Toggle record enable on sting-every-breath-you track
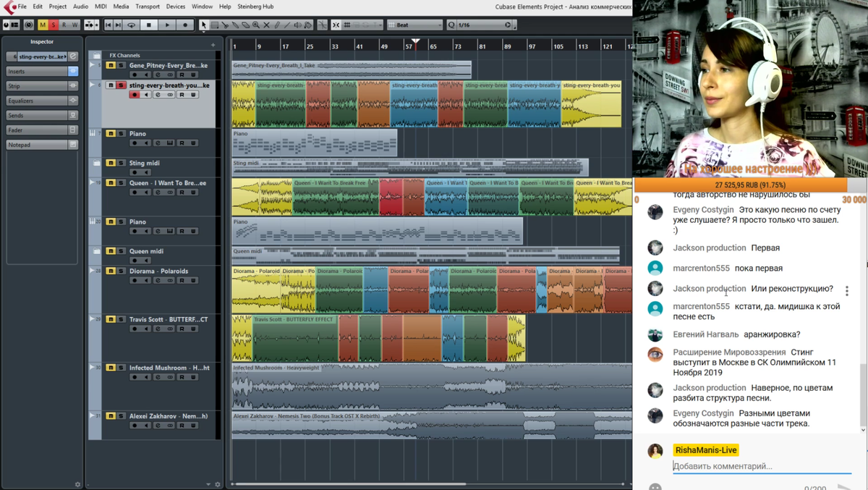Screen dimensions: 868x490 pos(135,95)
